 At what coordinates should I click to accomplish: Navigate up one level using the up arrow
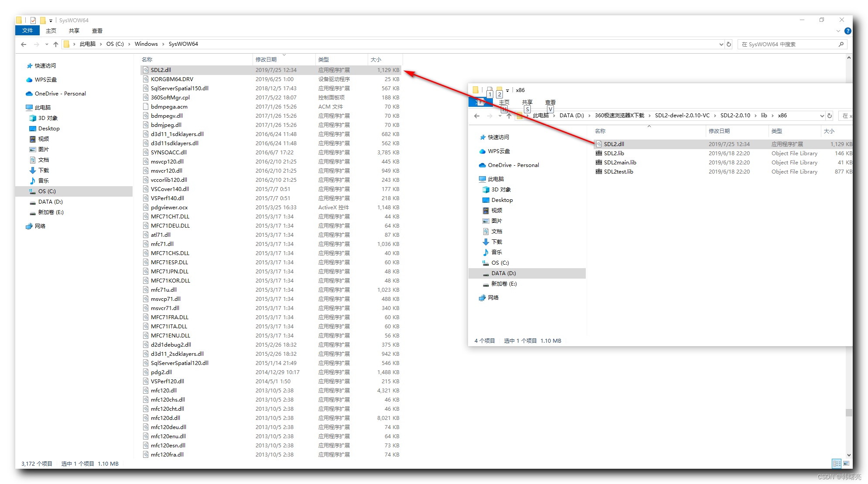pos(56,44)
